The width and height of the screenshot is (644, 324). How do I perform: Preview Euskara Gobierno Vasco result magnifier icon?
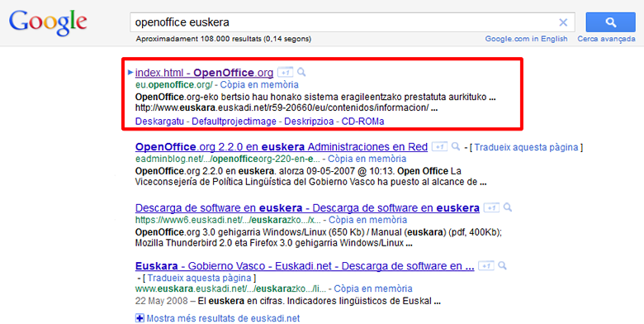pos(502,265)
